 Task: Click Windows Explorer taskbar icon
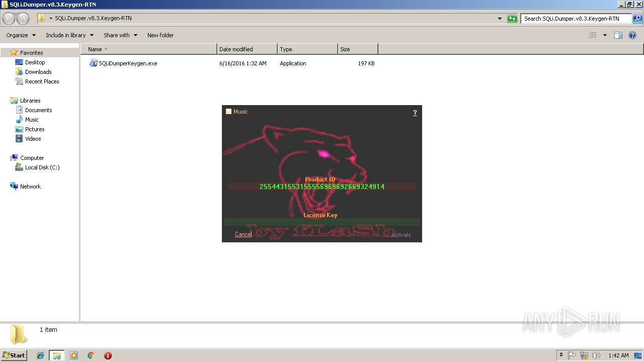[x=57, y=355]
